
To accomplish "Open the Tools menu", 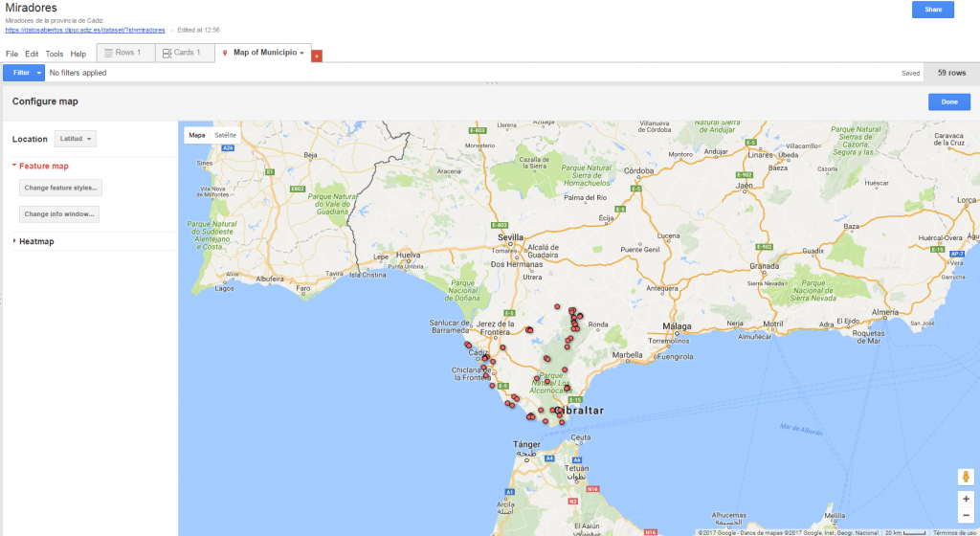I will 55,54.
